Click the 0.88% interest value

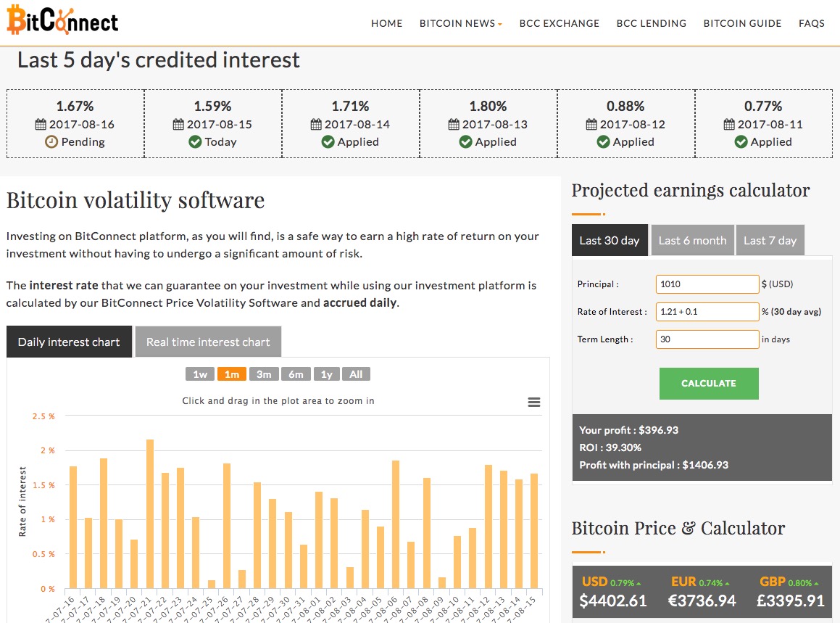coord(625,106)
